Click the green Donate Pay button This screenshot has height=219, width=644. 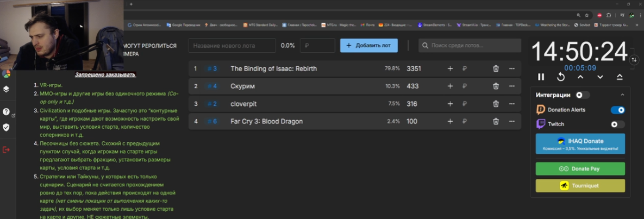click(580, 169)
